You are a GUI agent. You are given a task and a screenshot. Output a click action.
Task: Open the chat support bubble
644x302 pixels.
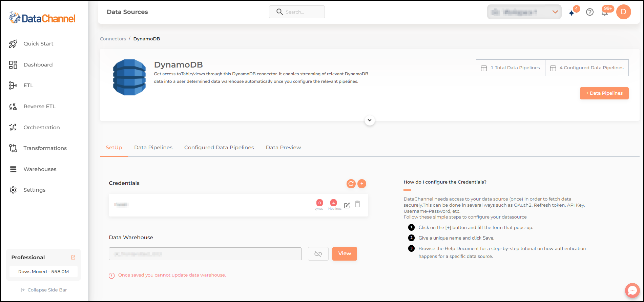pyautogui.click(x=632, y=290)
